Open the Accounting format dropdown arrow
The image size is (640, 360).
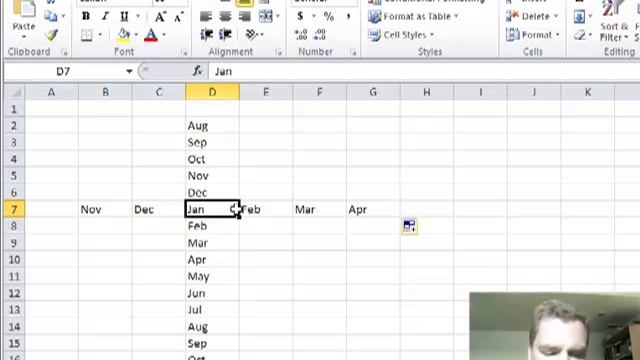pos(313,16)
